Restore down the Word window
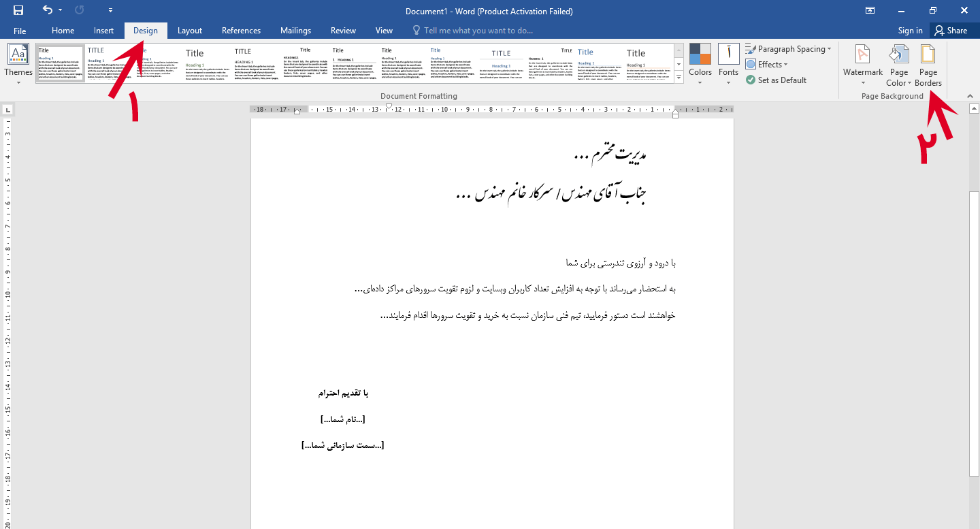The height and width of the screenshot is (529, 980). click(932, 10)
